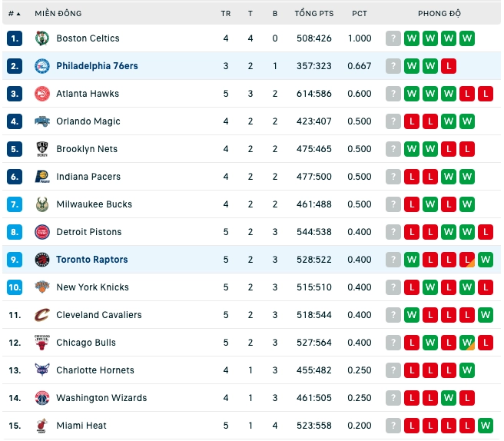504x441 pixels.
Task: Sort table by the # rank column
Action: [14, 14]
